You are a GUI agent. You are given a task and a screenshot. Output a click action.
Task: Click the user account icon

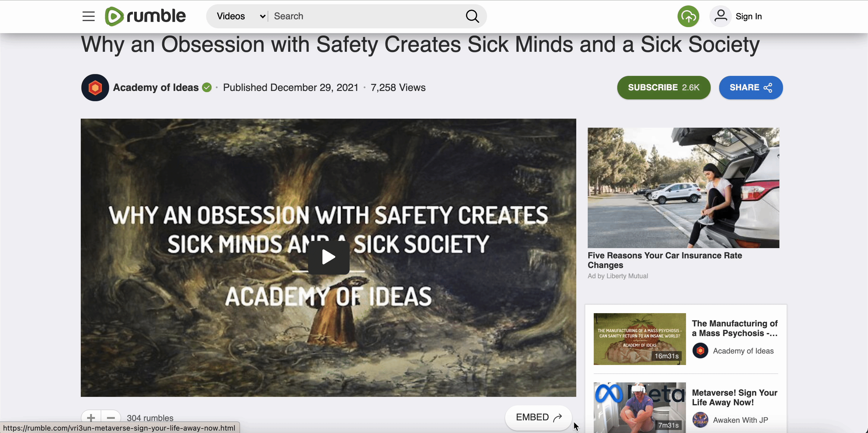(x=720, y=16)
